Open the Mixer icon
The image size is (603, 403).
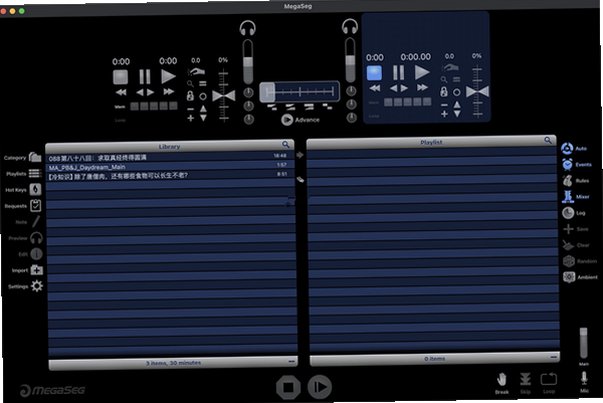pos(568,197)
